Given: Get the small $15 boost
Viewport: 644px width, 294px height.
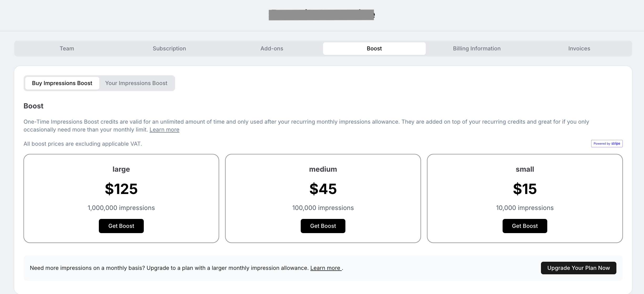Looking at the screenshot, I should coord(525,226).
